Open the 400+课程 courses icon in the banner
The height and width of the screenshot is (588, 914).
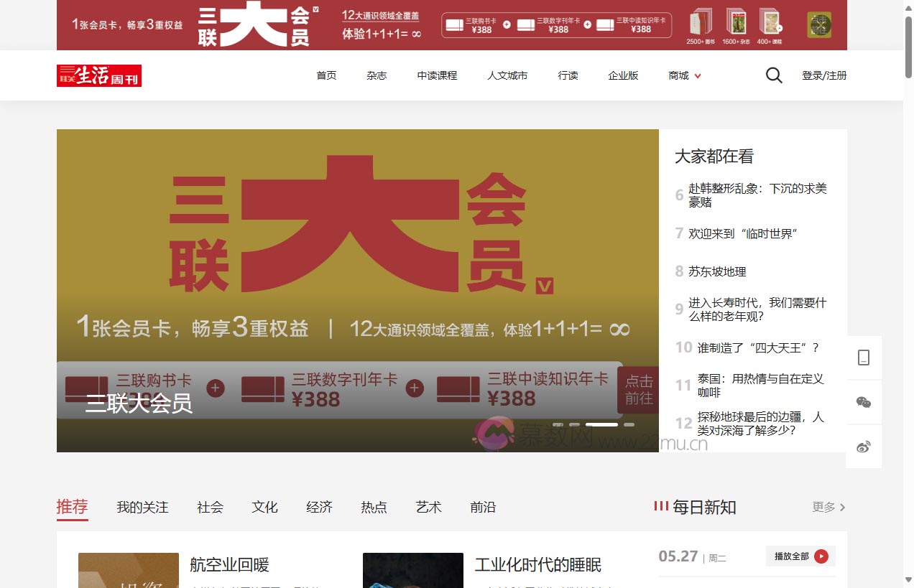(x=770, y=22)
